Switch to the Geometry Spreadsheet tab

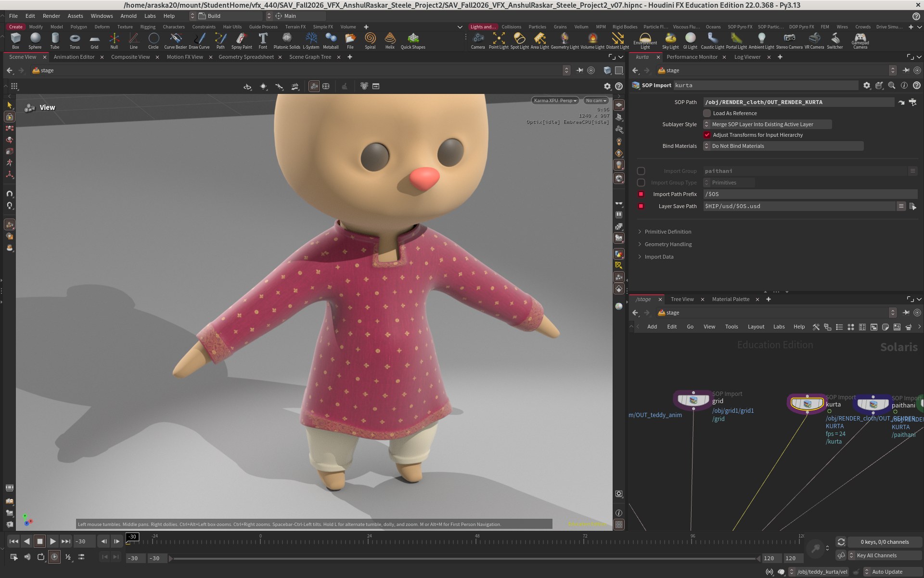pyautogui.click(x=246, y=57)
